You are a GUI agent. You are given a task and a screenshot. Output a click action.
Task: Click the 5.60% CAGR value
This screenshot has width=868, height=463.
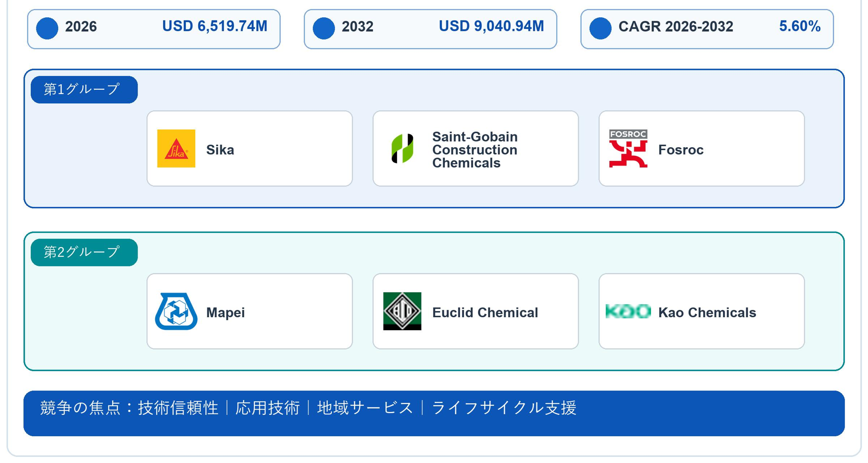click(800, 26)
